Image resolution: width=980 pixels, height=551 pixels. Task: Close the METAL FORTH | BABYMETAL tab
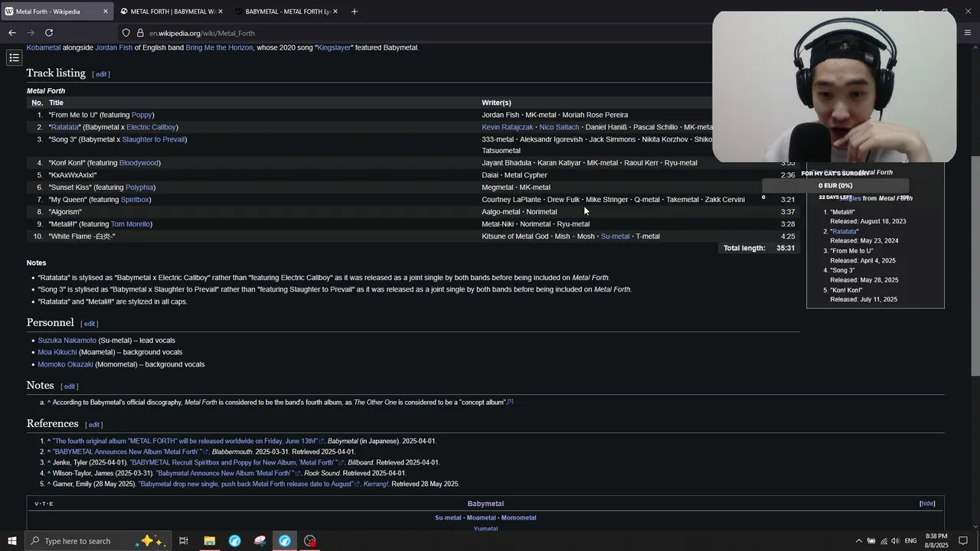tap(220, 11)
